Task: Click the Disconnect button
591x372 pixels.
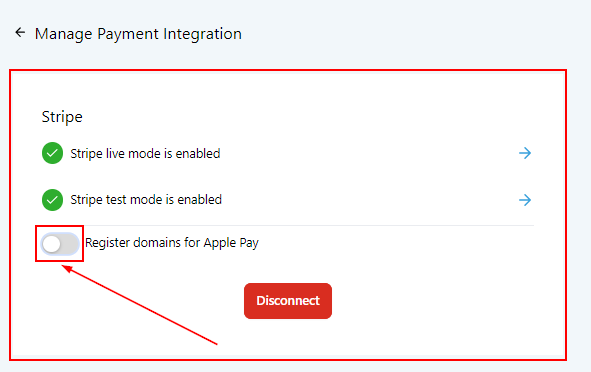Action: [x=288, y=301]
